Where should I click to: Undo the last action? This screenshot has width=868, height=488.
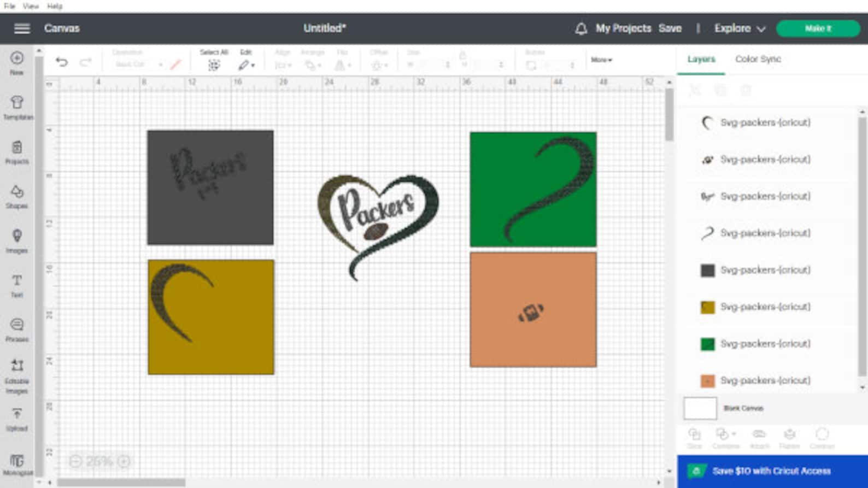[x=62, y=62]
